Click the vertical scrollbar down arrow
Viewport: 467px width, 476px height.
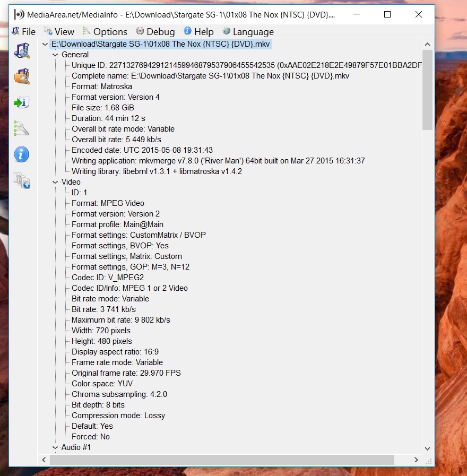click(427, 449)
